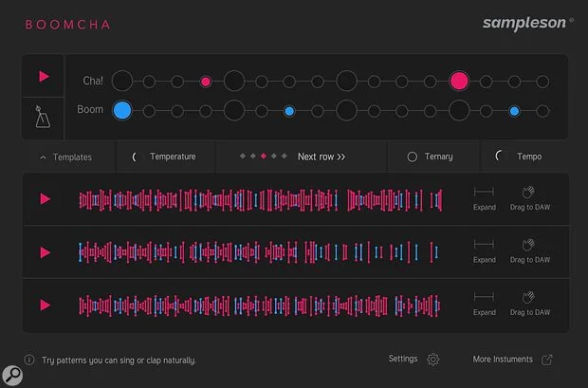Viewport: 588px width, 388px height.
Task: Click the Settings text label
Action: [x=403, y=359]
